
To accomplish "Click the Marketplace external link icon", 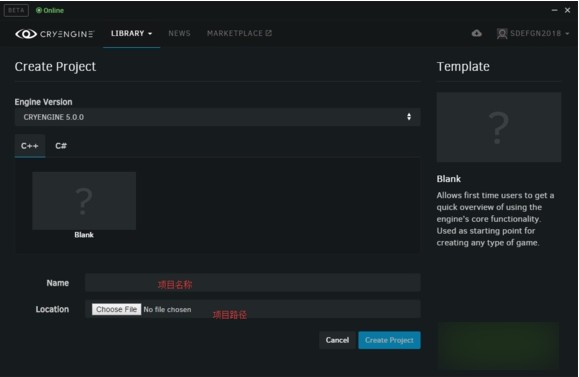I will (x=268, y=33).
